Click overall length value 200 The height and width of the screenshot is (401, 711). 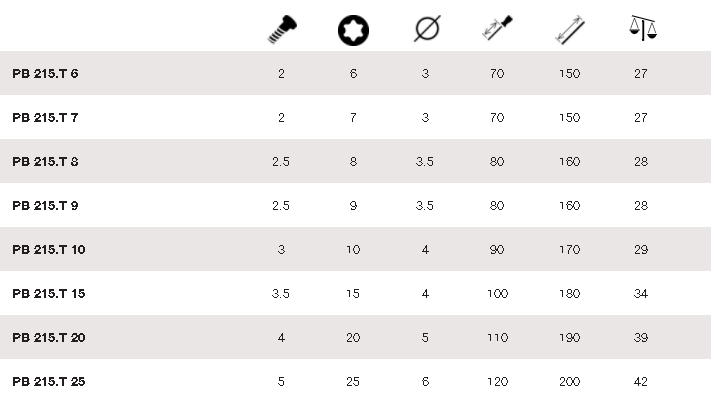[x=569, y=382]
